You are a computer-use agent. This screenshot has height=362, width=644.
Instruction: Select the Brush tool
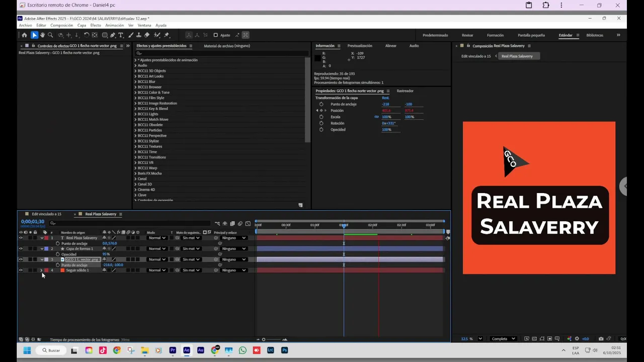[131, 35]
